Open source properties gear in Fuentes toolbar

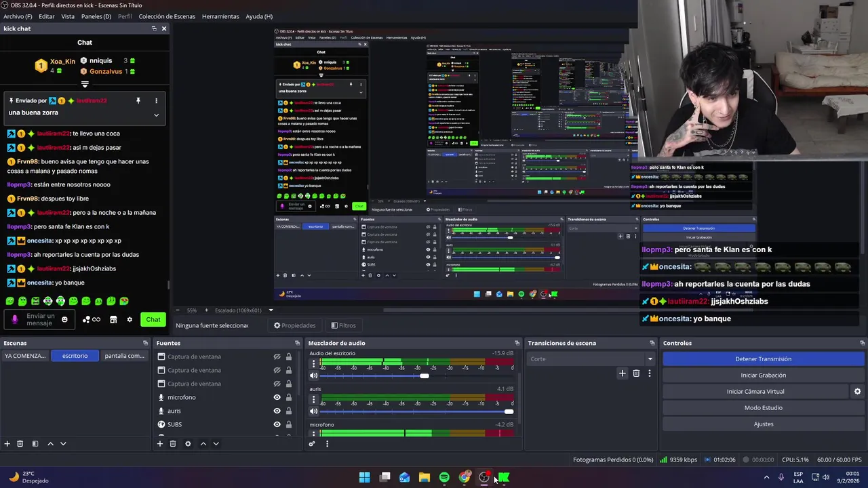[188, 444]
